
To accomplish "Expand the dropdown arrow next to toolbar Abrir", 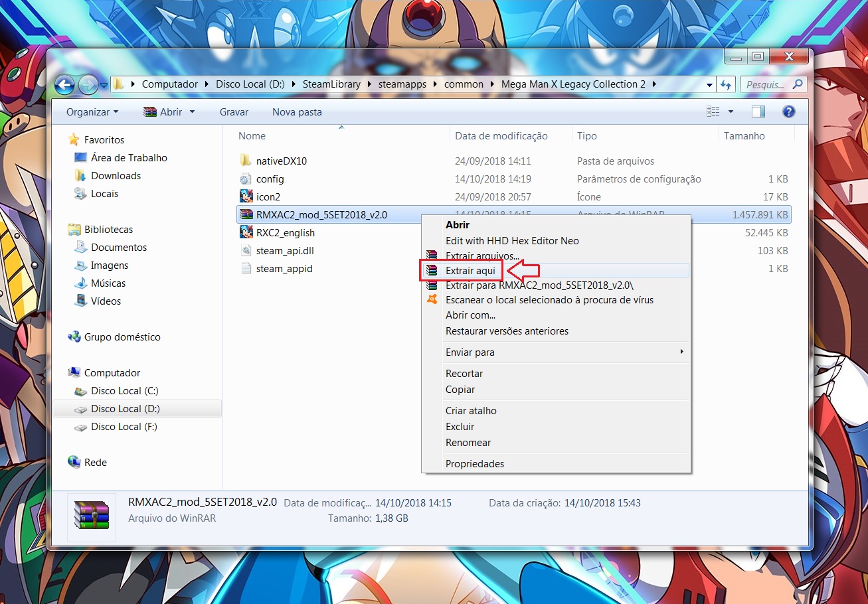I will 192,112.
